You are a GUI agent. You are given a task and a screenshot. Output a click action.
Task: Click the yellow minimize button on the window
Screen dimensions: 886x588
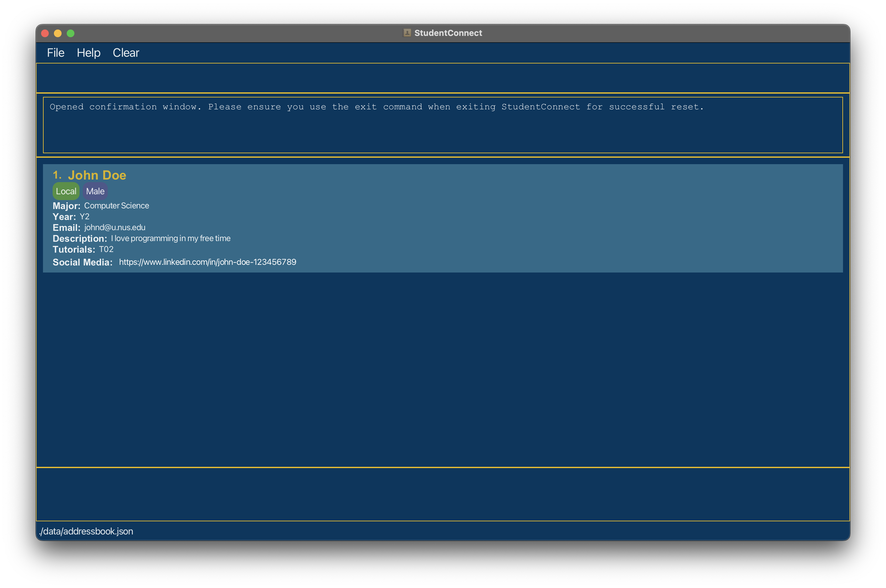(58, 33)
